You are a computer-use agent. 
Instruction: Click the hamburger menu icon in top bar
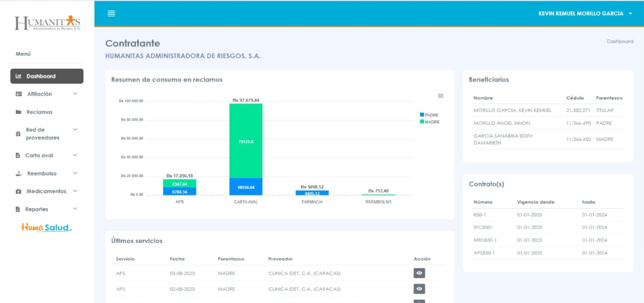pyautogui.click(x=111, y=14)
